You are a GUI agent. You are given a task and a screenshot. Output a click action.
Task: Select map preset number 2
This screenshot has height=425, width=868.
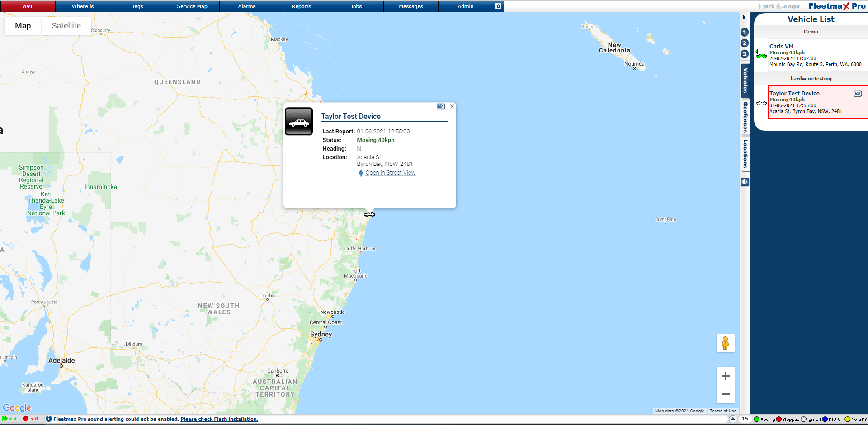point(745,43)
